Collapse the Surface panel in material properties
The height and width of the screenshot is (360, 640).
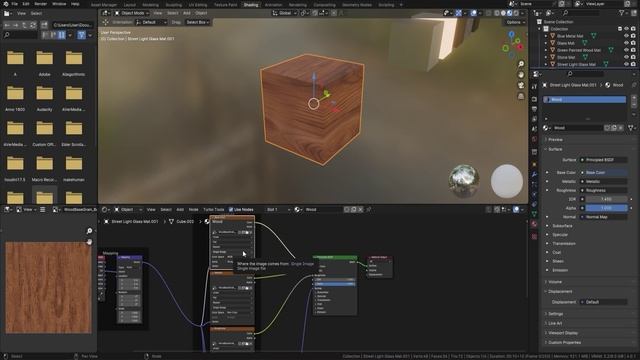tap(555, 149)
